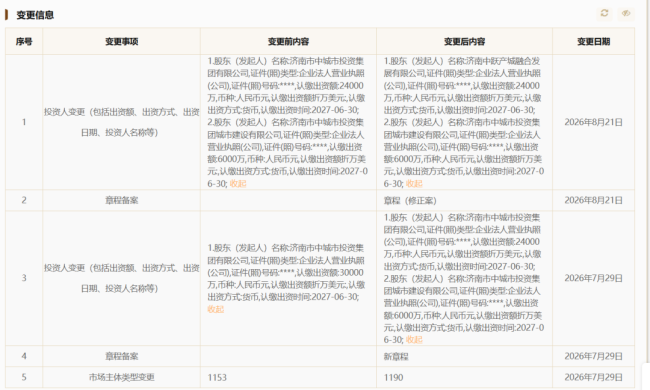Image resolution: width=650 pixels, height=390 pixels.
Task: Click sequence number 4
Action: pyautogui.click(x=24, y=356)
